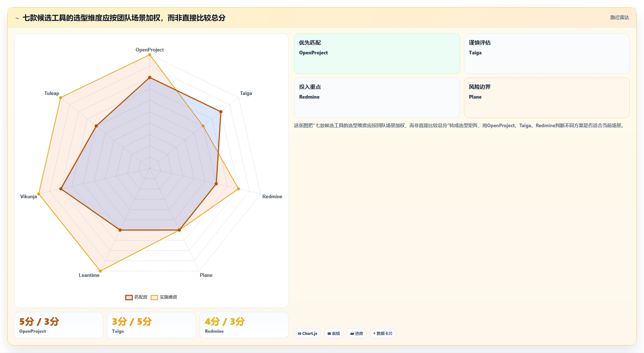Image resolution: width=644 pixels, height=353 pixels.
Task: Click the Leantime axis label on the radar
Action: pos(89,275)
